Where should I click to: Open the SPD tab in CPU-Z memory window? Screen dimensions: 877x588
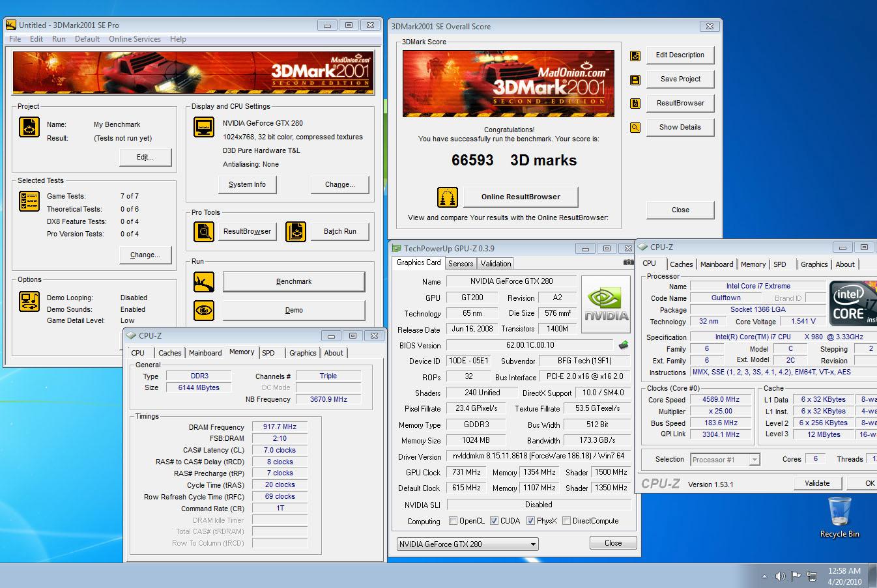(x=268, y=353)
